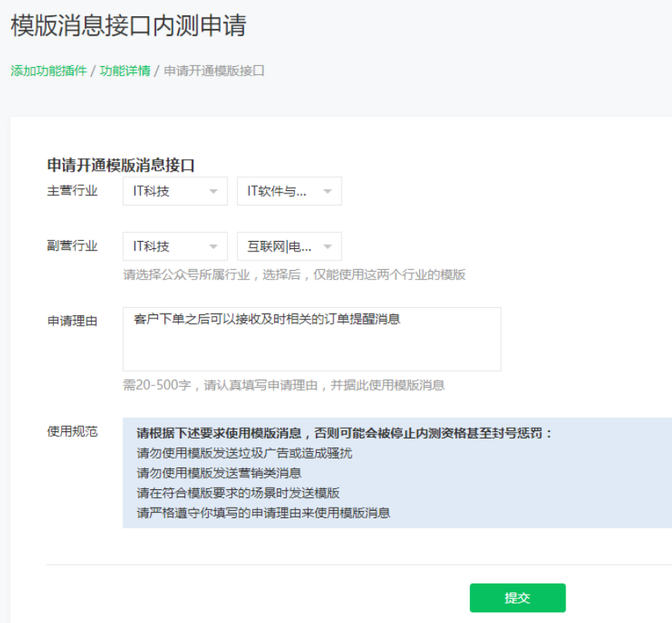Image resolution: width=672 pixels, height=623 pixels.
Task: Click the 模版消息接口内测申请 page title
Action: (x=129, y=26)
